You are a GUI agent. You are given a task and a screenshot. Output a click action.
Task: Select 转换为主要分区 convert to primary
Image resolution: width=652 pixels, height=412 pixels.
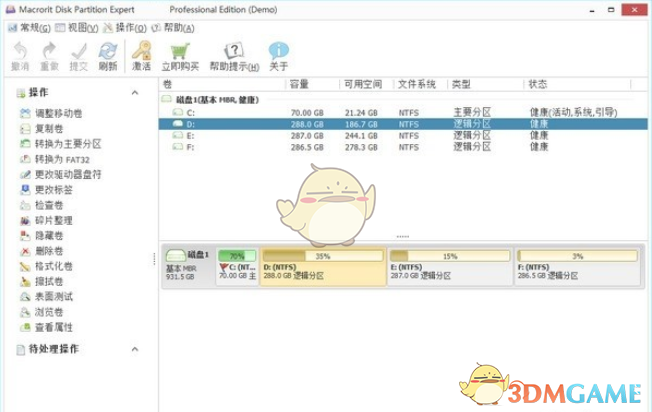68,144
